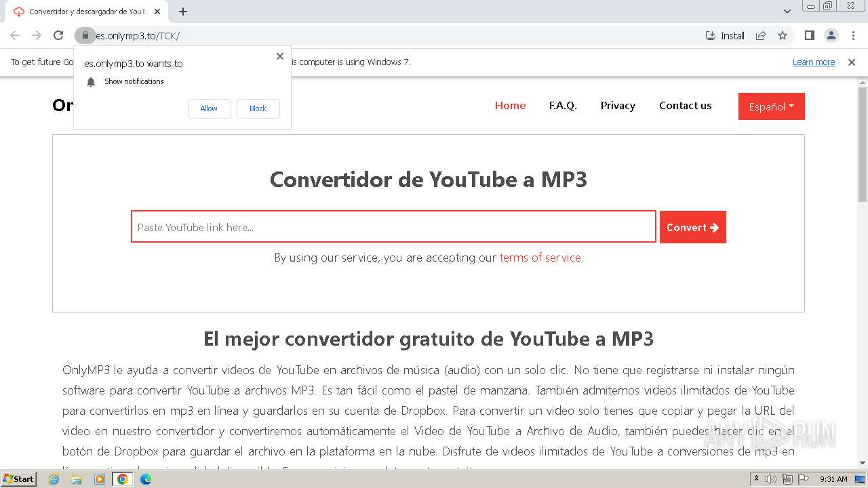Bookmark this page with the star icon
Image resolution: width=868 pixels, height=488 pixels.
[x=783, y=35]
